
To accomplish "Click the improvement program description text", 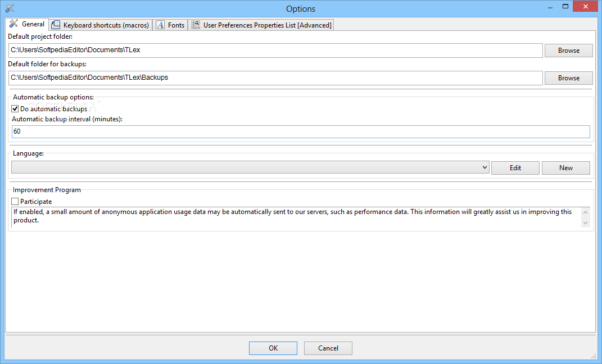I will 292,216.
